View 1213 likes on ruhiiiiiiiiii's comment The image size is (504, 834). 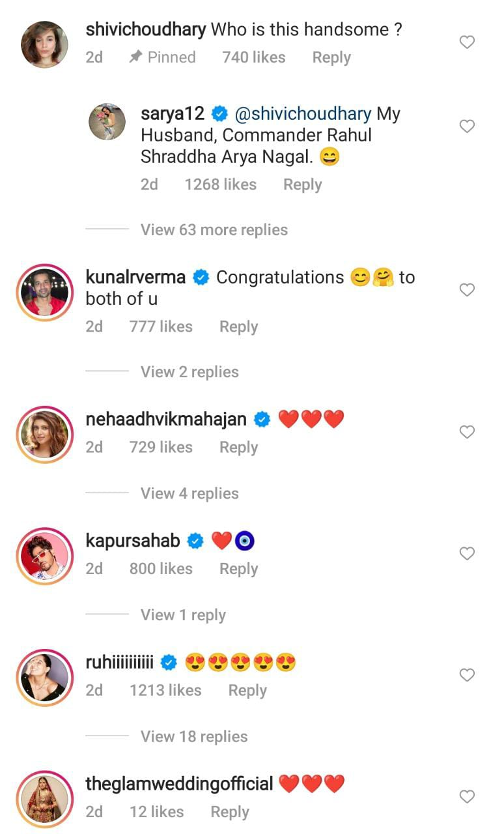click(x=165, y=690)
